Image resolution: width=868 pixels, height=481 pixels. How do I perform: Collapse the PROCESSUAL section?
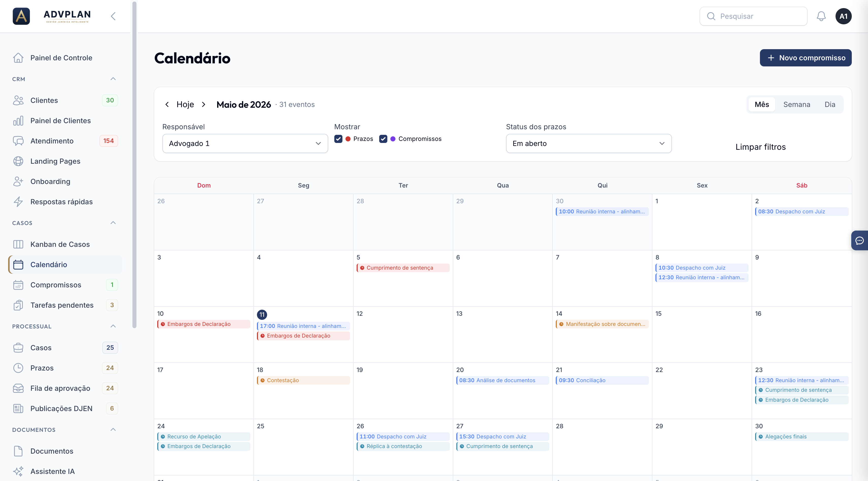(113, 326)
